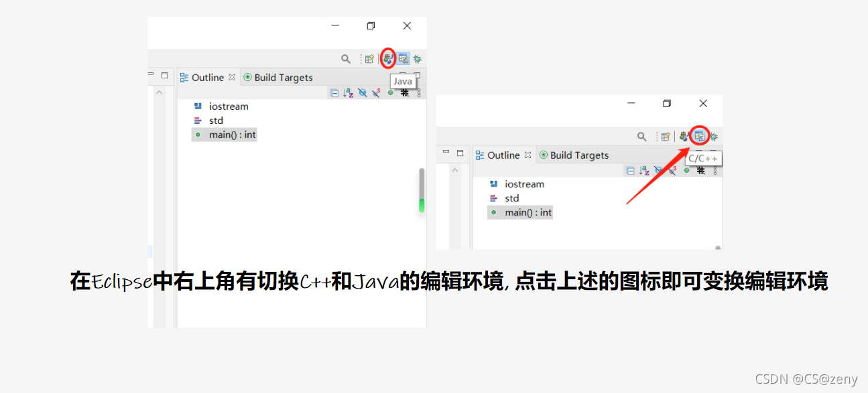Open search magnifier icon in the left window
Image resolution: width=868 pixels, height=393 pixels.
tap(346, 59)
